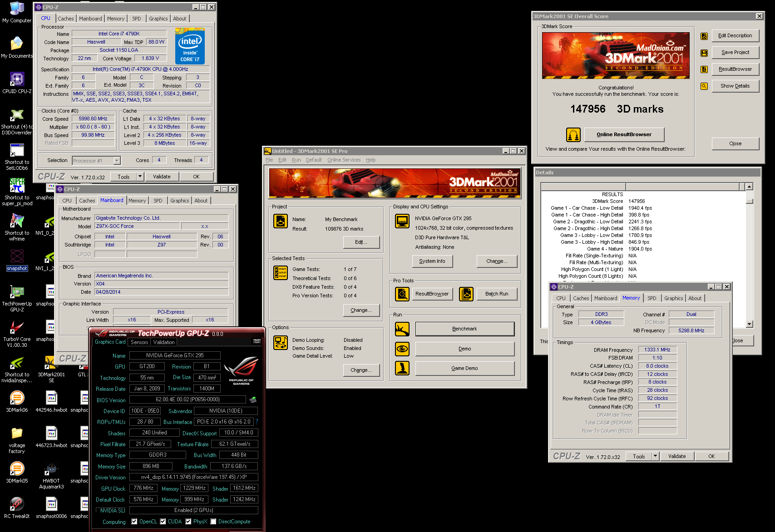Click the Benchmark run icon

[402, 329]
